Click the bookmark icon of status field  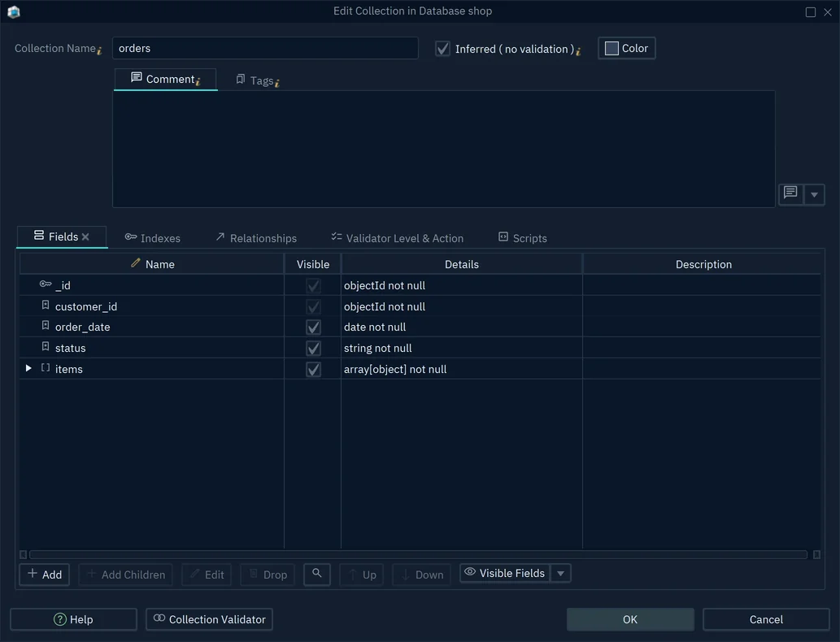pyautogui.click(x=46, y=346)
